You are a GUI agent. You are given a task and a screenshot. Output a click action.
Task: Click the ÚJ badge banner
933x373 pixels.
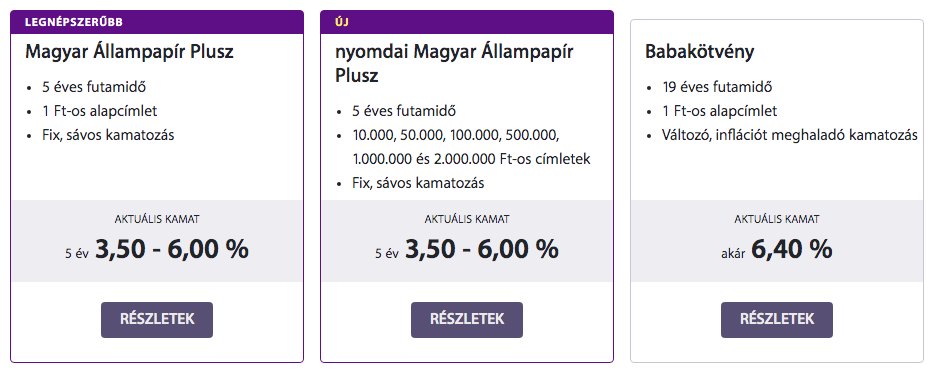click(x=466, y=23)
